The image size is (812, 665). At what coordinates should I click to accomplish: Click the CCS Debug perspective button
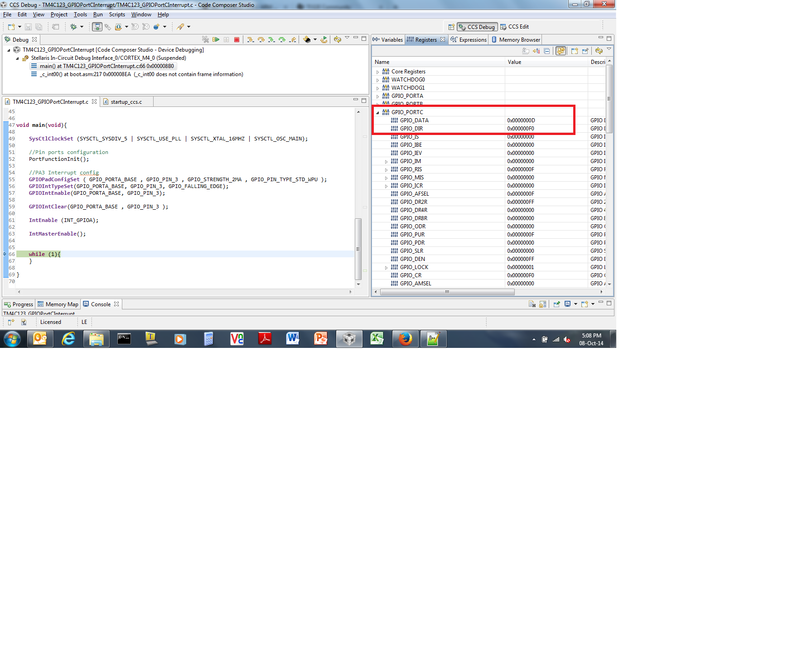click(477, 27)
